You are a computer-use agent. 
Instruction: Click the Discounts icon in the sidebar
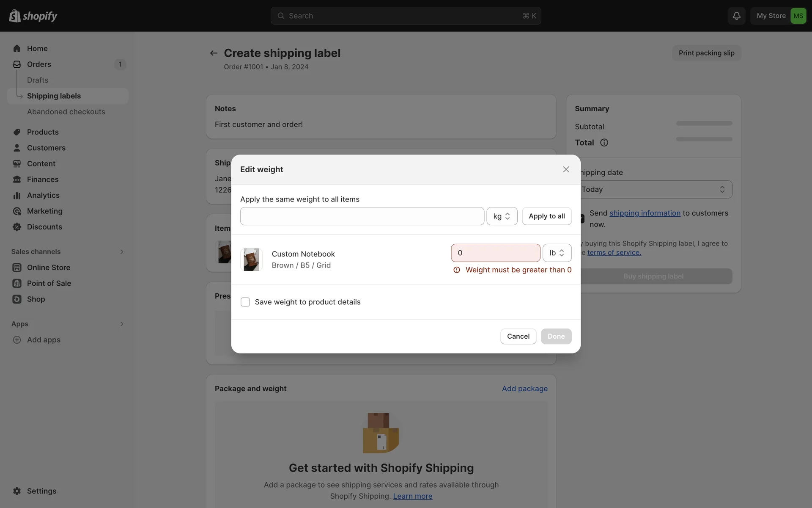[x=17, y=227]
